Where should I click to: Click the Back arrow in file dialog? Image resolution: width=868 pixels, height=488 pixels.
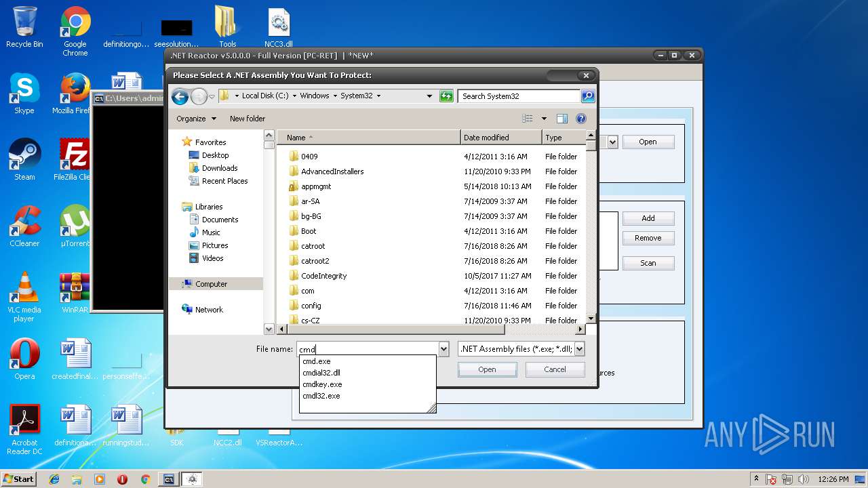pos(180,96)
